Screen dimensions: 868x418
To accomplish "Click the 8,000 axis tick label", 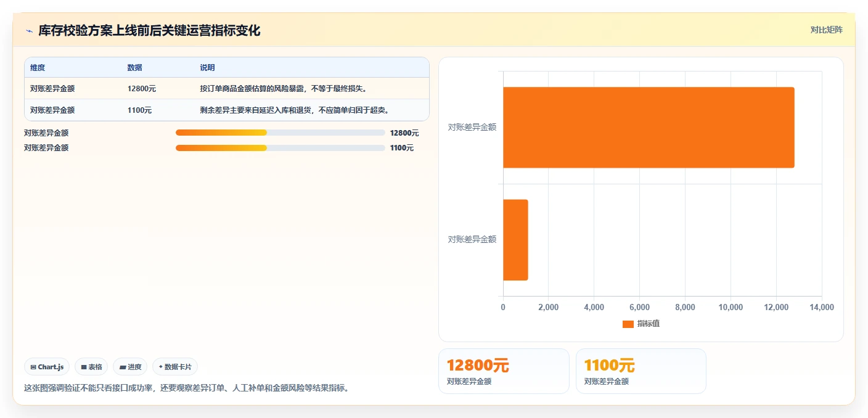I will [x=685, y=307].
